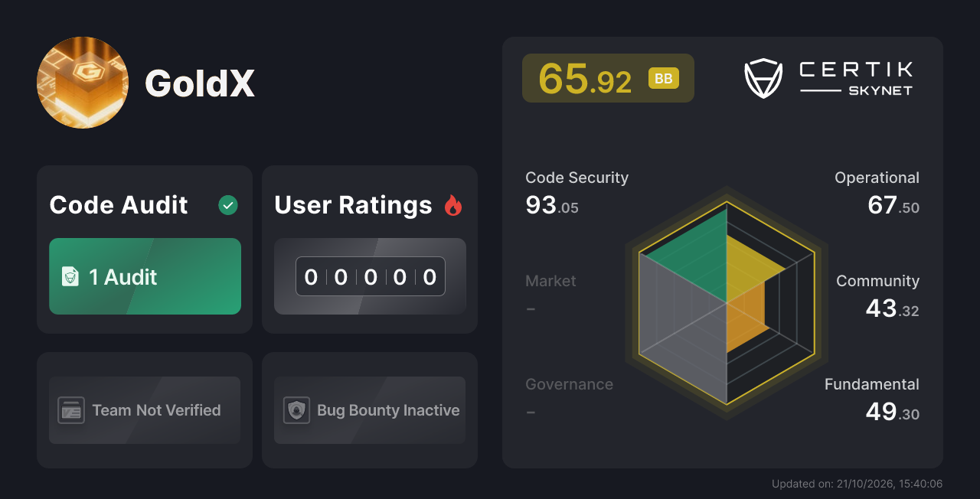Screen dimensions: 980x499
Task: Click the Code Audit heading
Action: point(119,205)
